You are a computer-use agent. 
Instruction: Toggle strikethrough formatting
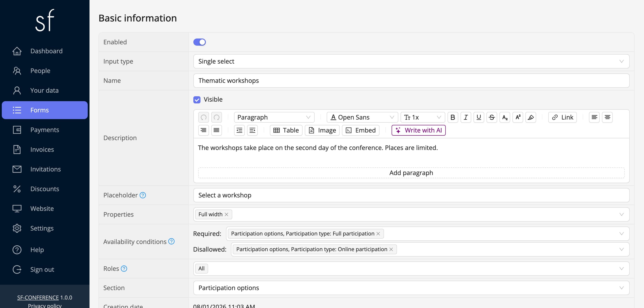click(492, 117)
